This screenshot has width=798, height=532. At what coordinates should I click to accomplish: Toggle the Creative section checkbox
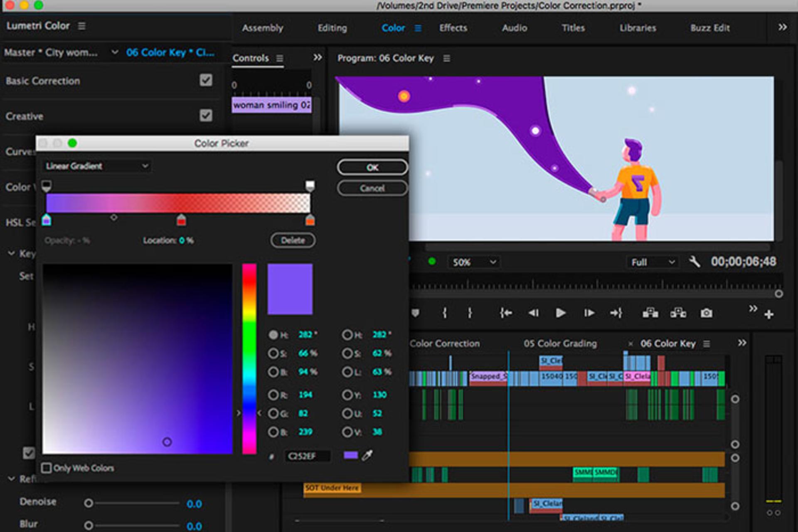(x=206, y=115)
